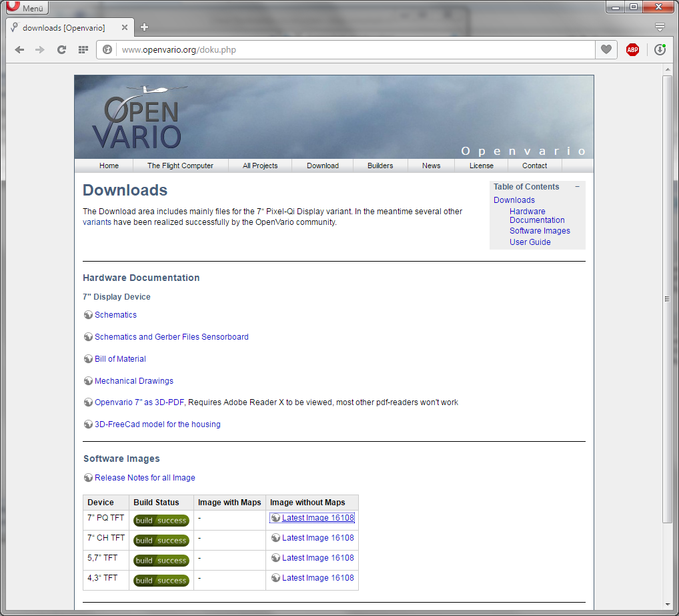Image resolution: width=679 pixels, height=616 pixels.
Task: Select the downloads [Openvario] tab
Action: [x=69, y=28]
